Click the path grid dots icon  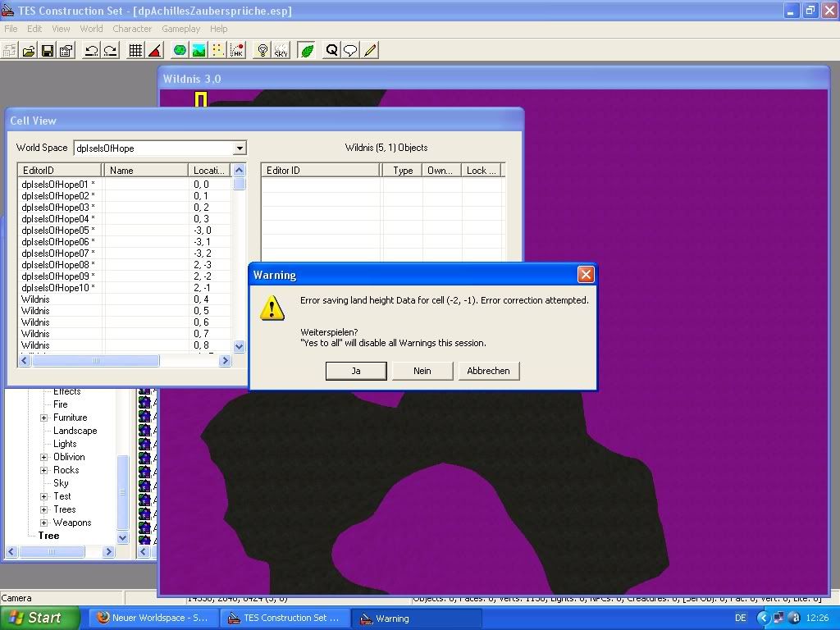click(217, 50)
